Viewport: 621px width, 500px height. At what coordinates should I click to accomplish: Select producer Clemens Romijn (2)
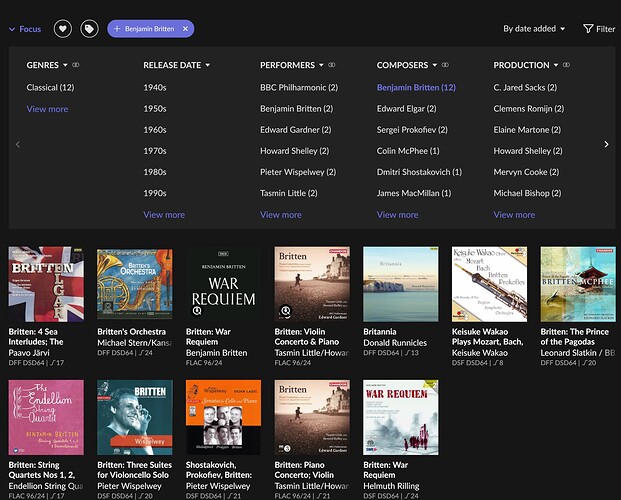pyautogui.click(x=529, y=109)
